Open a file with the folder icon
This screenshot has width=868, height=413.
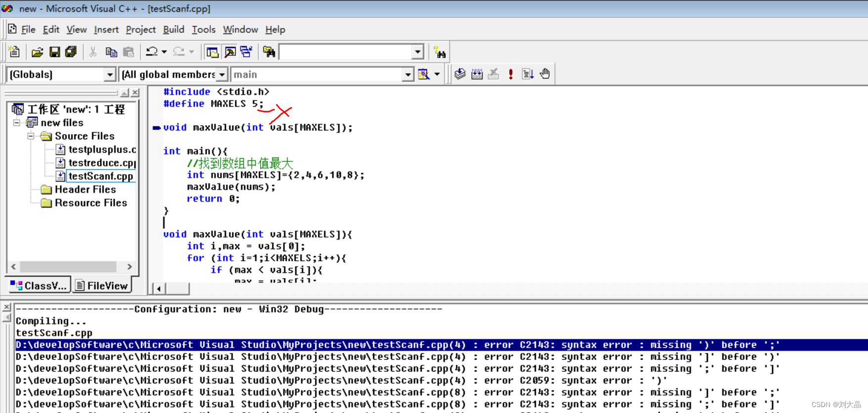38,52
